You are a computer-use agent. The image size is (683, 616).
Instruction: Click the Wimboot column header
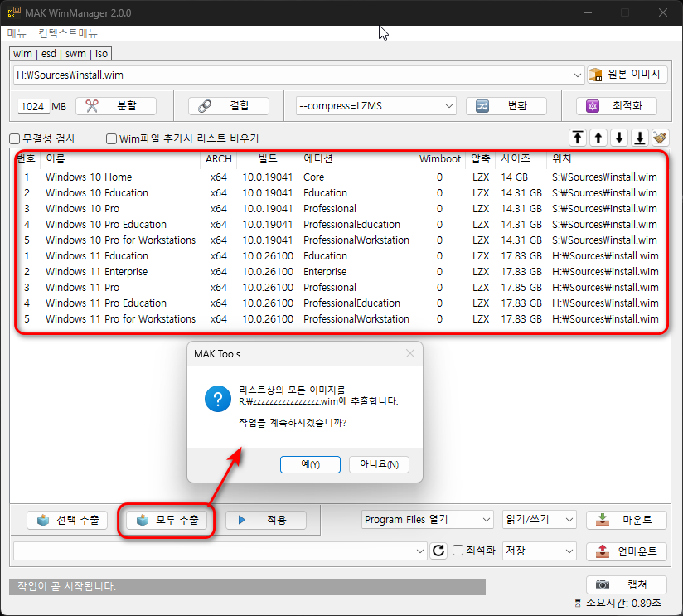point(440,158)
